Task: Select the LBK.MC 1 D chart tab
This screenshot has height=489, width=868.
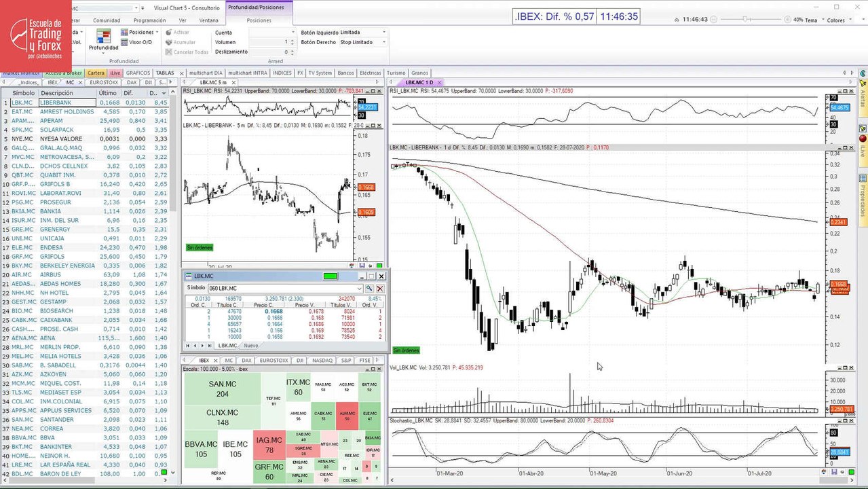Action: [418, 82]
